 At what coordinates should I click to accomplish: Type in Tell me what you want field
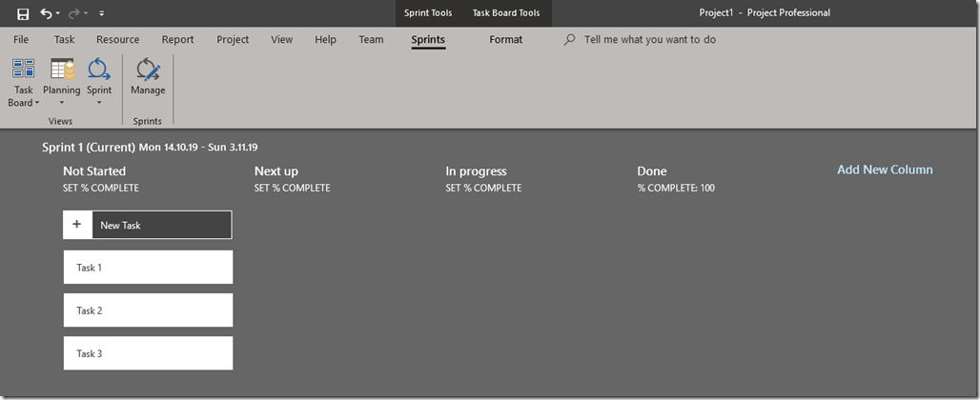tap(650, 40)
